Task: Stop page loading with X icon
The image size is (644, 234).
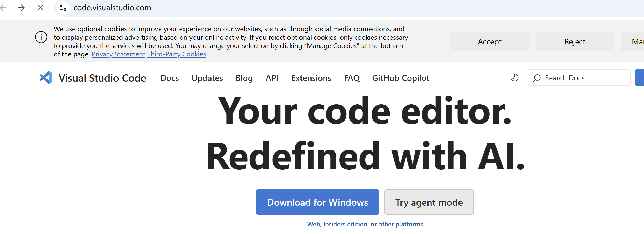Action: pos(40,8)
